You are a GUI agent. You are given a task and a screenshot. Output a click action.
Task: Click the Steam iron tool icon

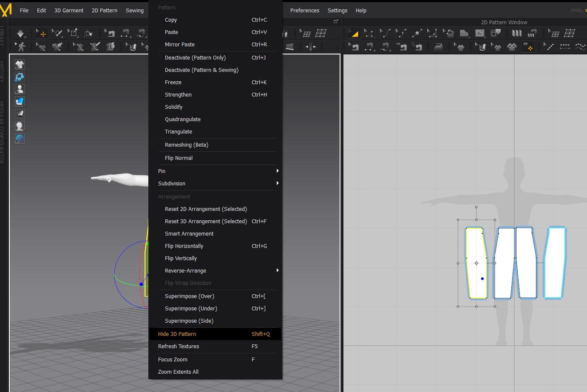(x=438, y=47)
